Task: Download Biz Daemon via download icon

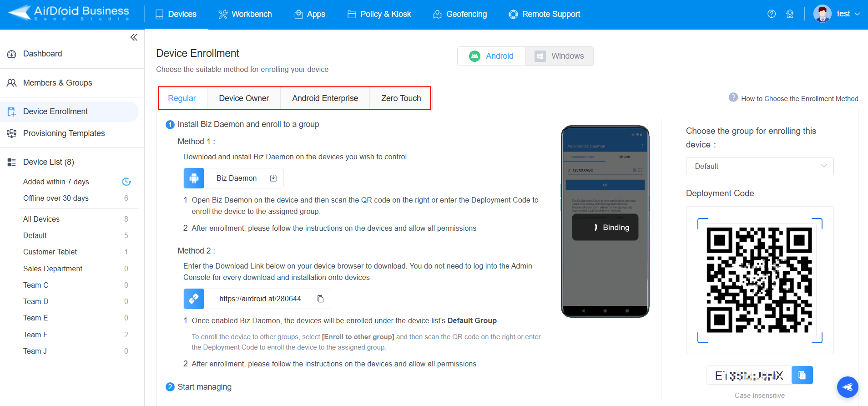Action: point(273,178)
